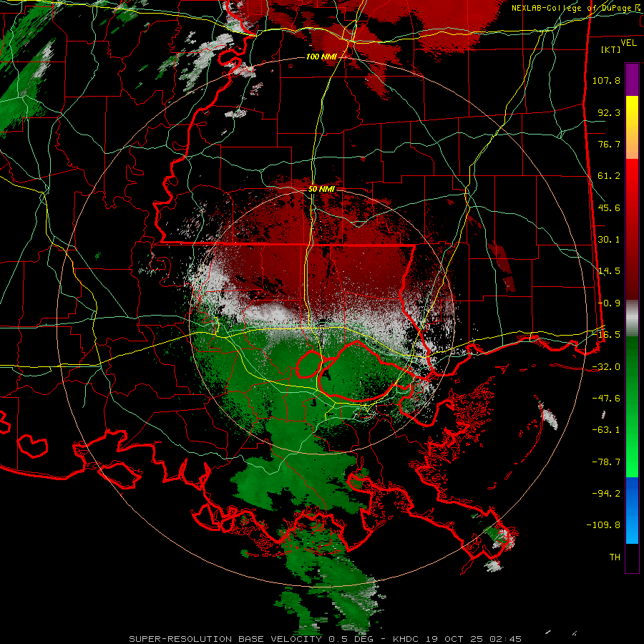Image resolution: width=644 pixels, height=644 pixels.
Task: Click the 92.3 scale value
Action: click(x=609, y=112)
